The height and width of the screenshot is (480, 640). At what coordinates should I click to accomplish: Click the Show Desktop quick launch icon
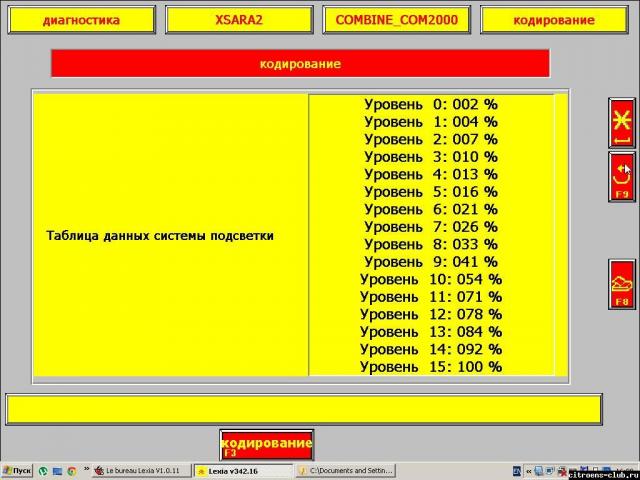tap(57, 471)
